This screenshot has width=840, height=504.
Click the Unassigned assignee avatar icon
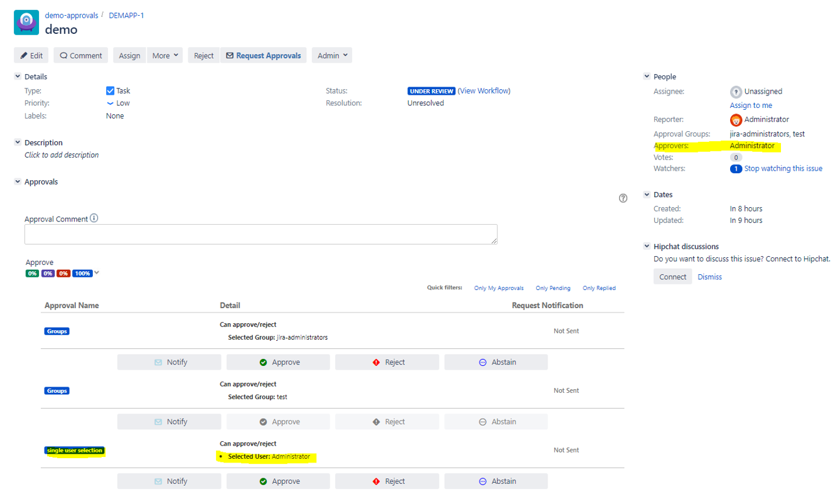pyautogui.click(x=736, y=92)
